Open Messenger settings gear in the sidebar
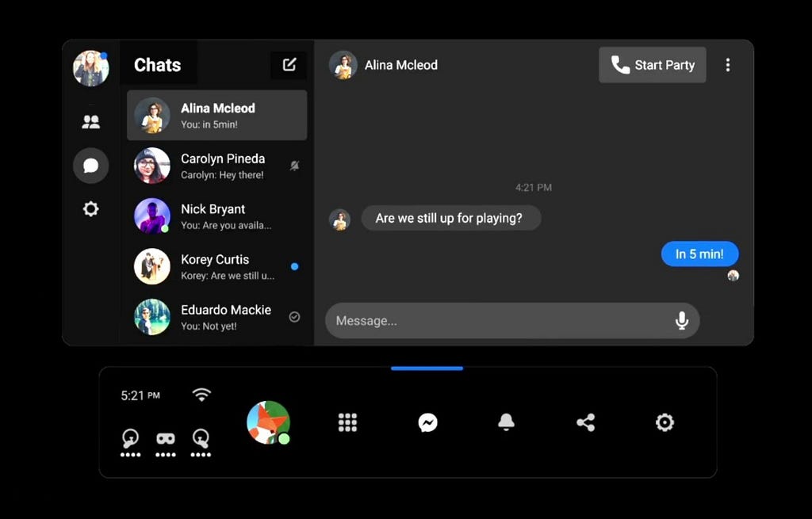This screenshot has height=519, width=812. point(90,209)
